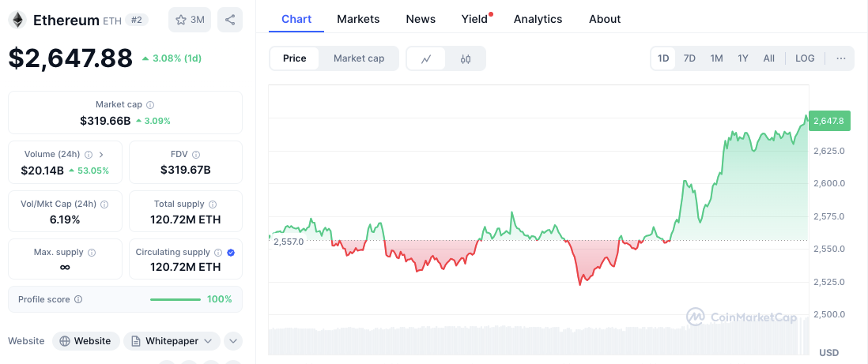Expand the Volume (24h) arrow
The width and height of the screenshot is (868, 364).
(x=101, y=155)
